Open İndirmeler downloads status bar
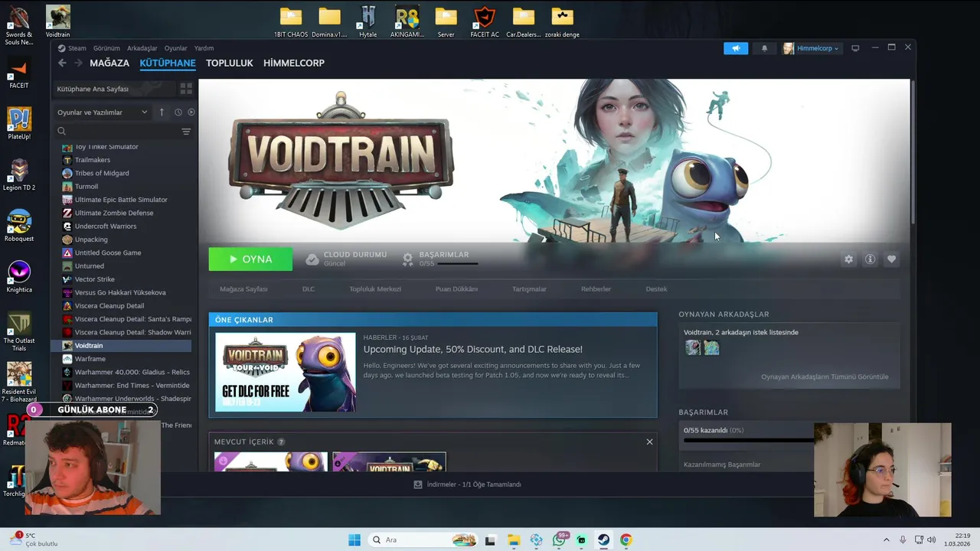 (467, 484)
